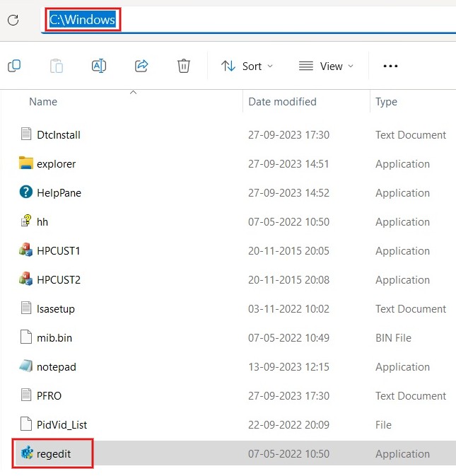Click the file name DtcInstall

tap(59, 135)
